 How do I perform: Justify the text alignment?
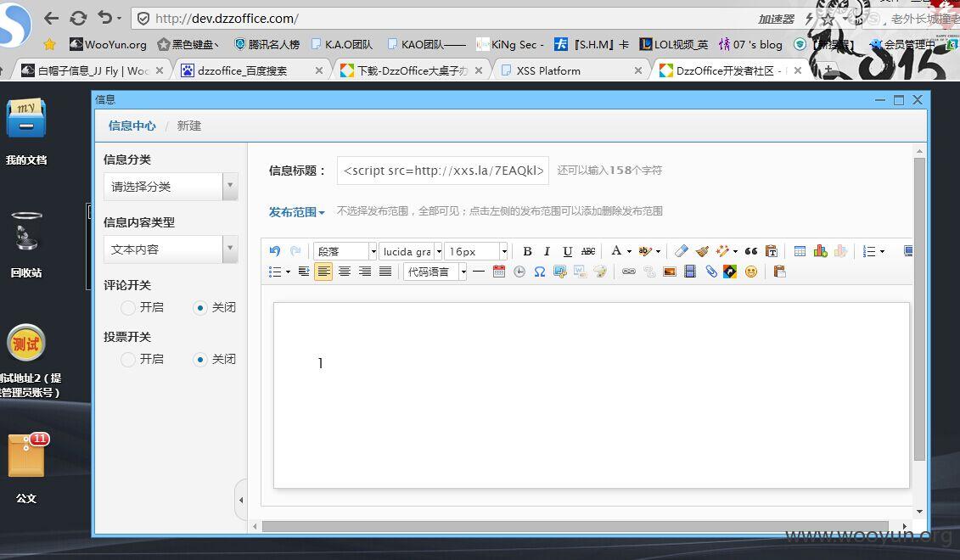(385, 272)
